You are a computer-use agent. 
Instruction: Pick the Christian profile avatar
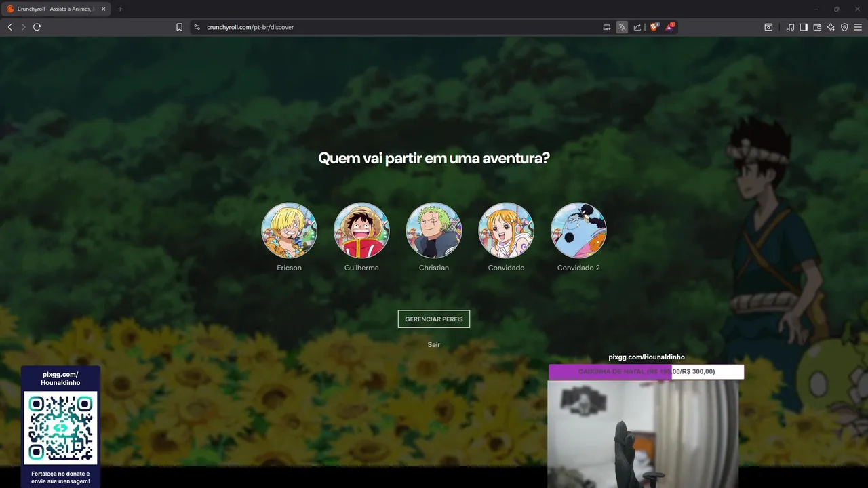[434, 230]
